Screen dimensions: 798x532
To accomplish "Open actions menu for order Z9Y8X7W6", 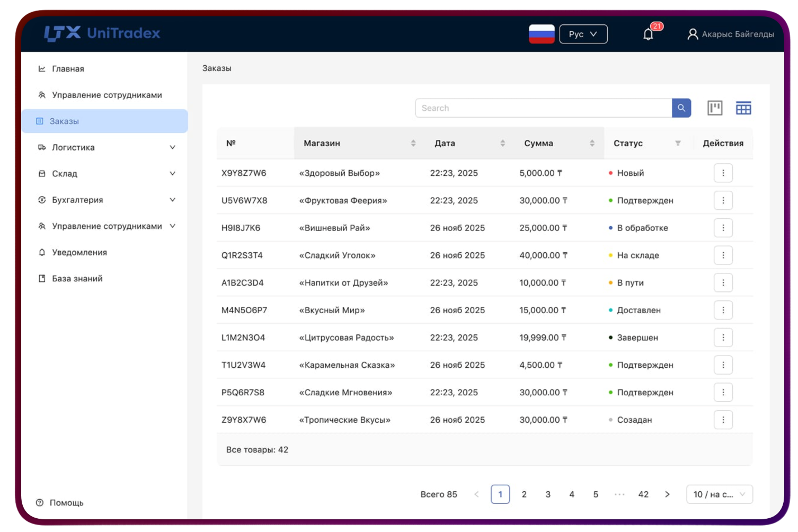I will point(723,420).
